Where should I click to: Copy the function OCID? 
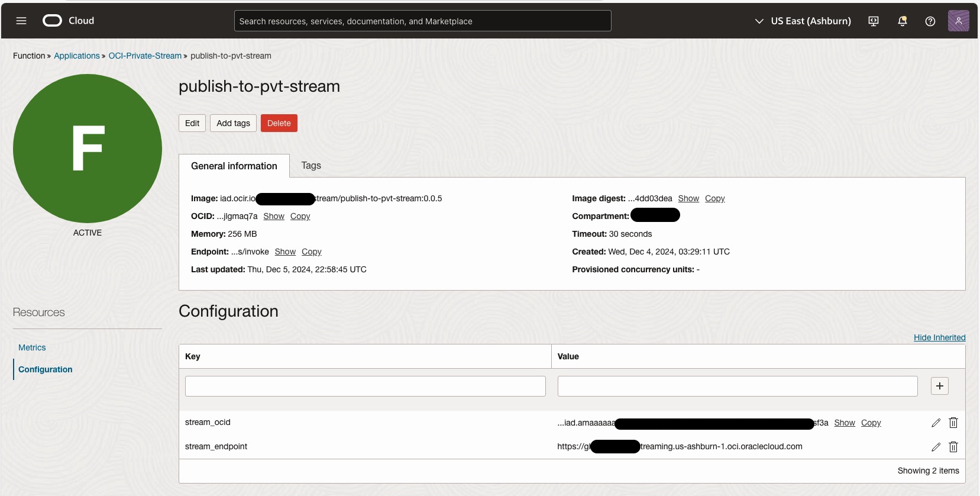click(x=300, y=216)
